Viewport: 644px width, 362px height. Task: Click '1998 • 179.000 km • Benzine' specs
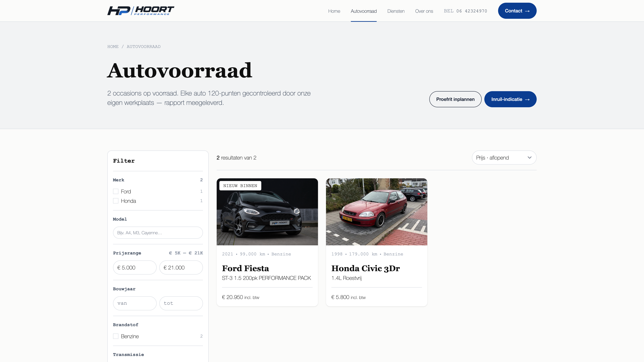tap(367, 254)
